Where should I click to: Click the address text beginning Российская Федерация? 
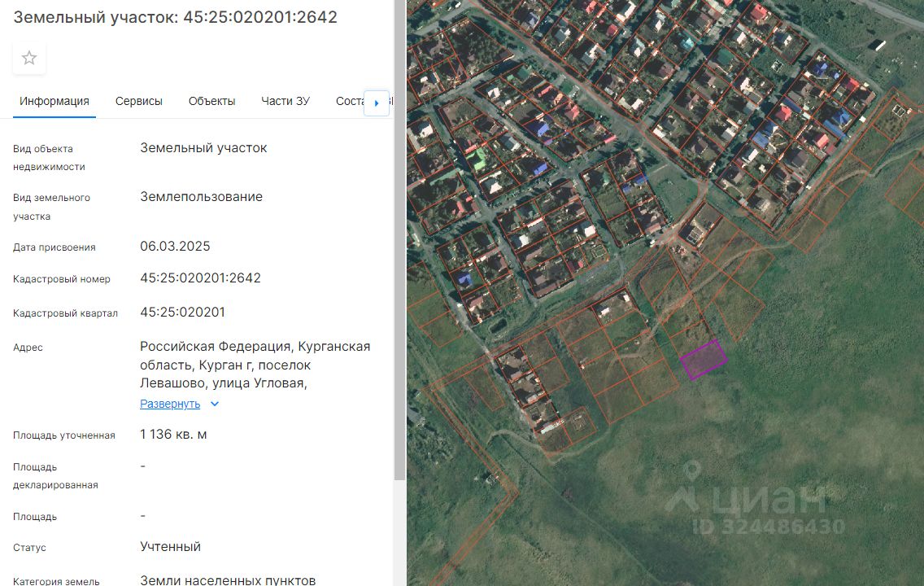(x=255, y=365)
